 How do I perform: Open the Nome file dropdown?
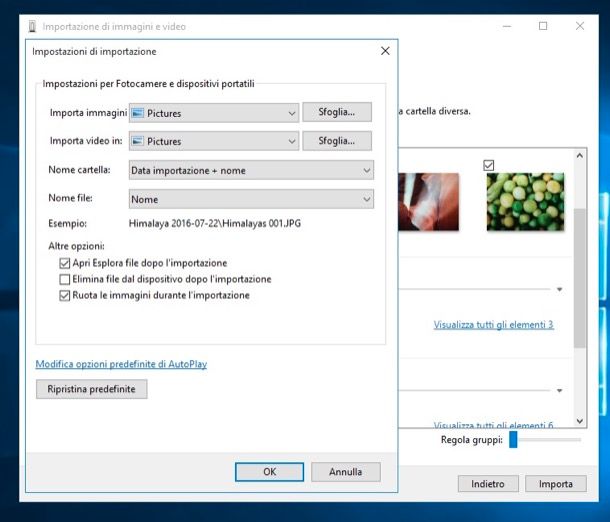pyautogui.click(x=366, y=199)
